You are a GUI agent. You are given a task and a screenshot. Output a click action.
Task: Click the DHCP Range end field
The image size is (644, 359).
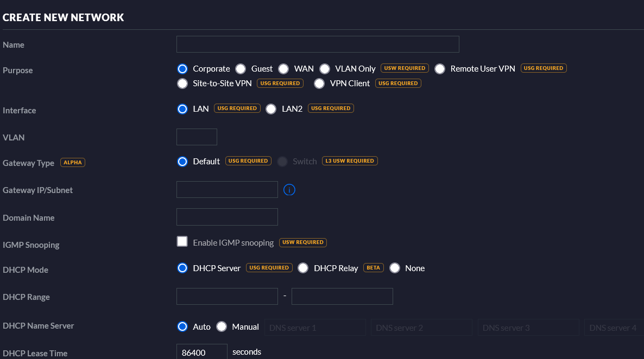(x=342, y=297)
